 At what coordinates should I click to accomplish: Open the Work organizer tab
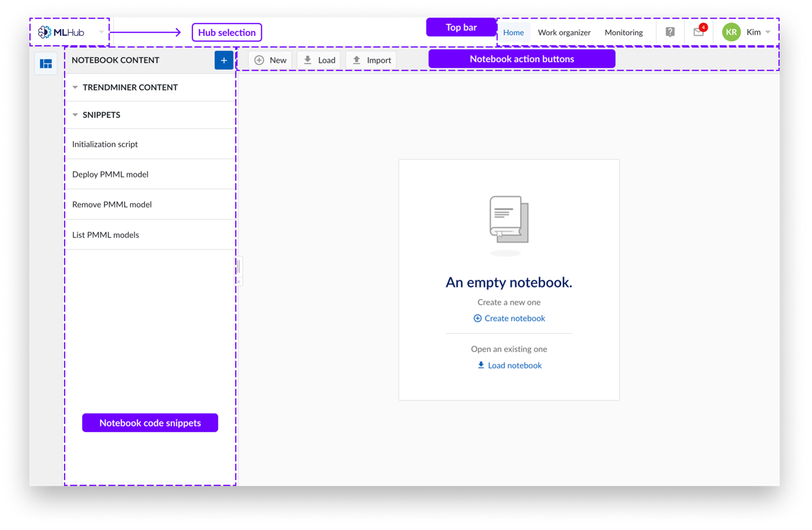[564, 33]
